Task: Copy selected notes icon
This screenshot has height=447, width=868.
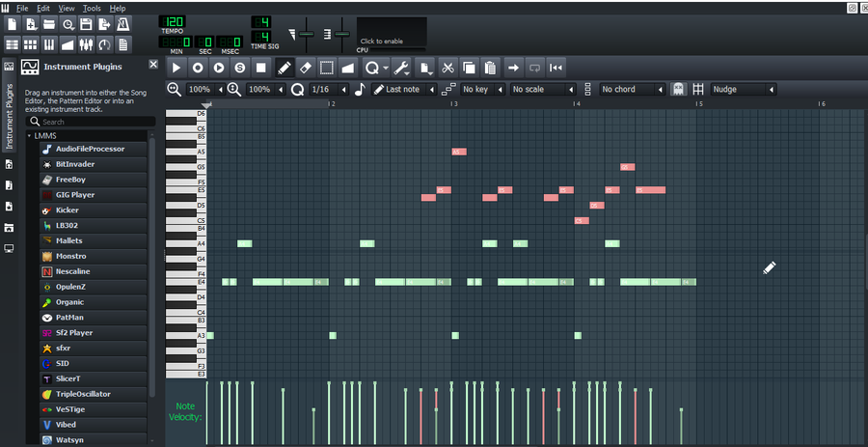Action: coord(469,69)
